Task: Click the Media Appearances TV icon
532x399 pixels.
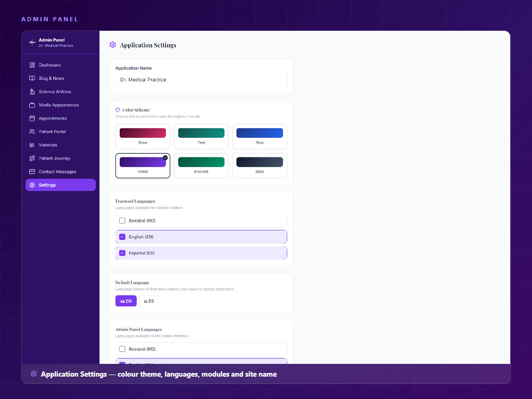Action: coord(32,105)
